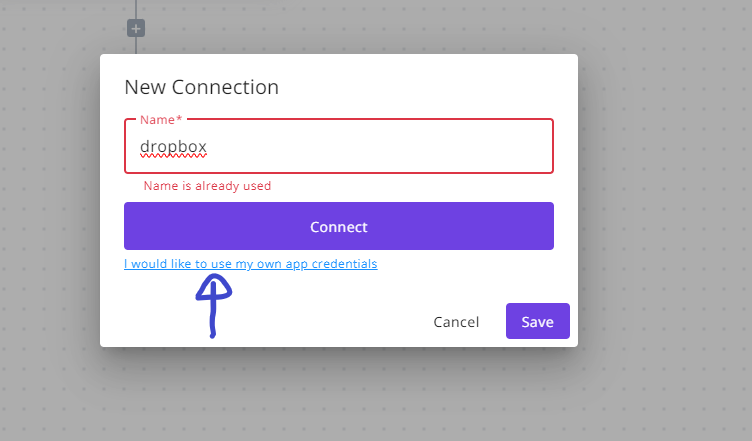Click the flow connector line below the plus icon
The height and width of the screenshot is (441, 752).
pyautogui.click(x=136, y=46)
